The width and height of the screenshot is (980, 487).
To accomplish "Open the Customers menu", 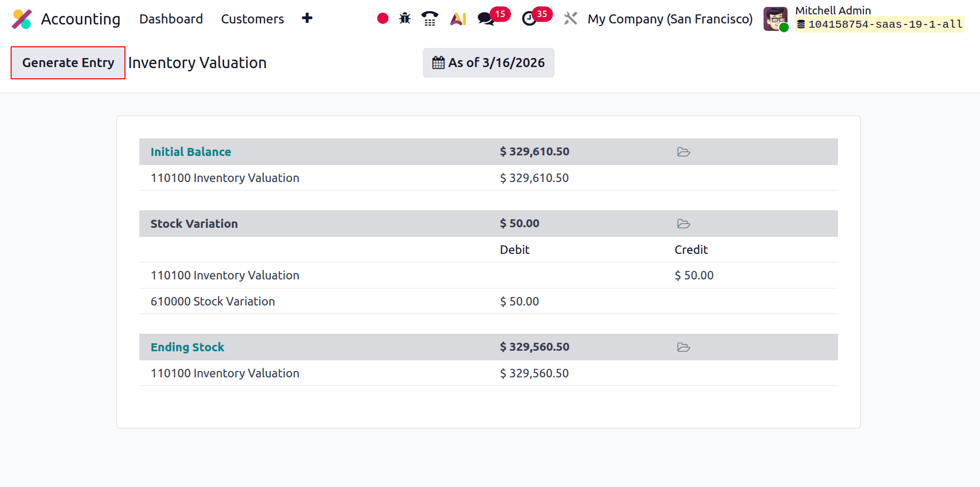I will click(x=252, y=19).
